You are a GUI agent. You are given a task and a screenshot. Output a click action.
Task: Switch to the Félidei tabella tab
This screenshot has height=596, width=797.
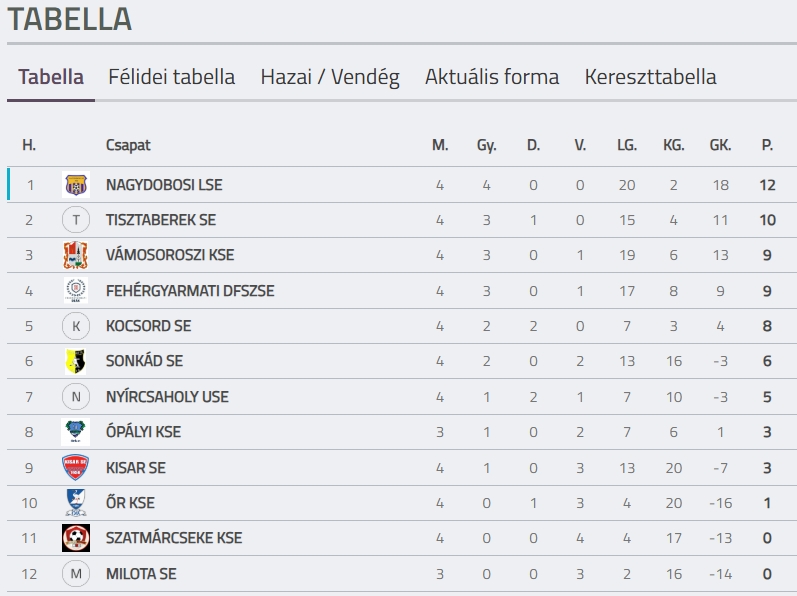[x=171, y=77]
